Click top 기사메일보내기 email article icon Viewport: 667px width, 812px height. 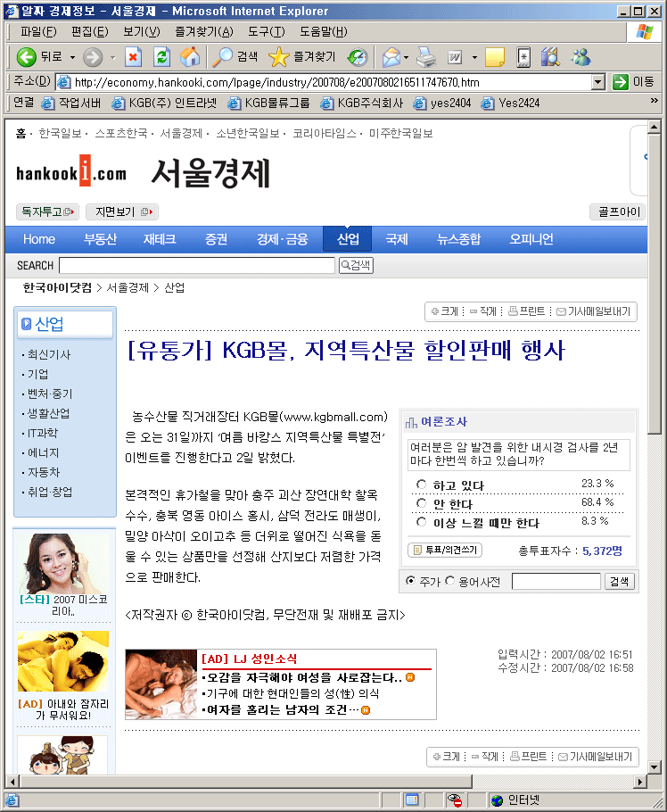[594, 311]
